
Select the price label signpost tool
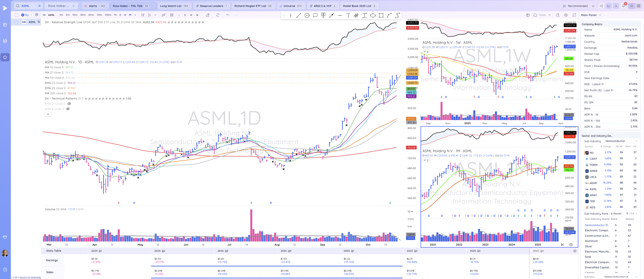[x=323, y=16]
